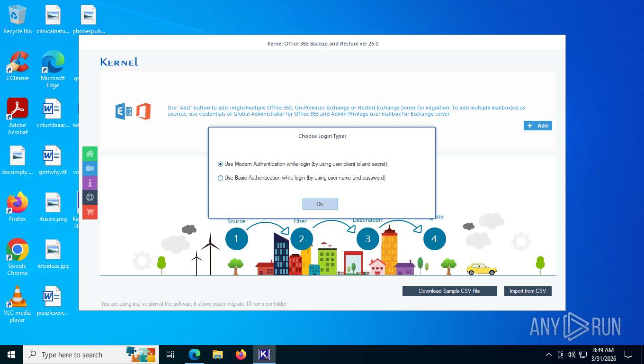Open CCleaner desktop shortcut

point(18,66)
